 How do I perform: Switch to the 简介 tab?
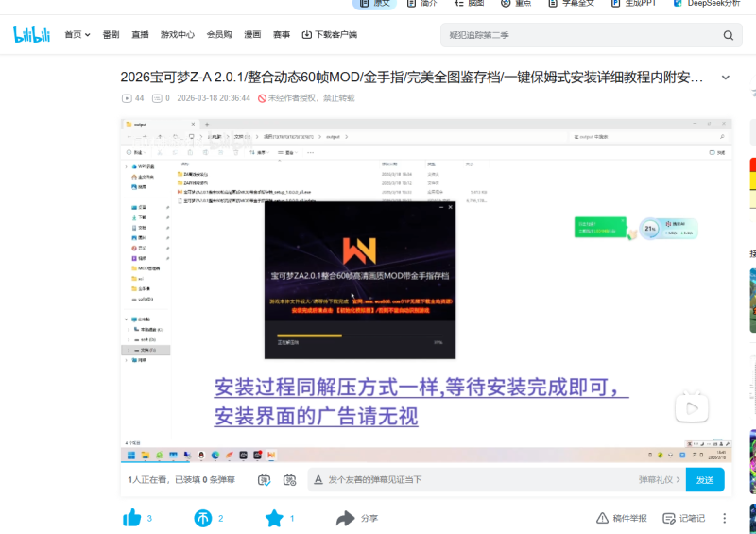[x=421, y=4]
